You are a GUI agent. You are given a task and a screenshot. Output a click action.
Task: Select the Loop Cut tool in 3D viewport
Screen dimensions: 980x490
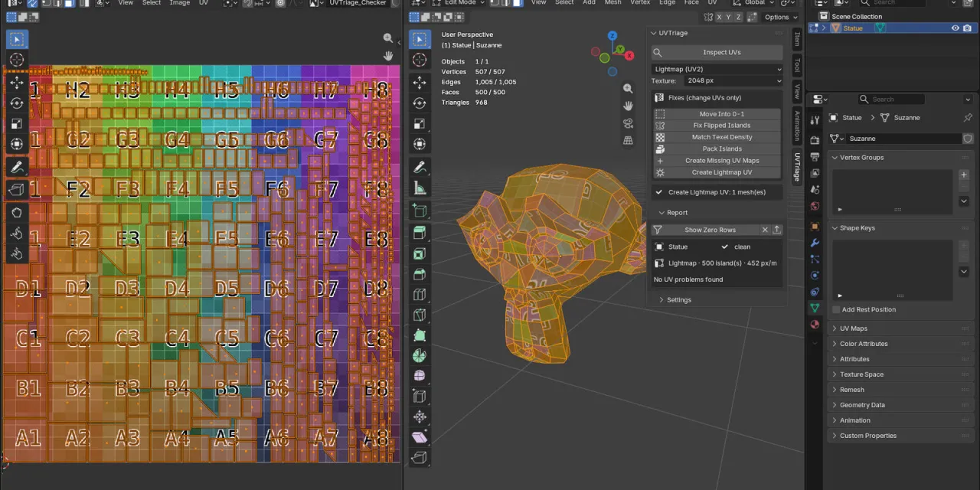coord(420,295)
